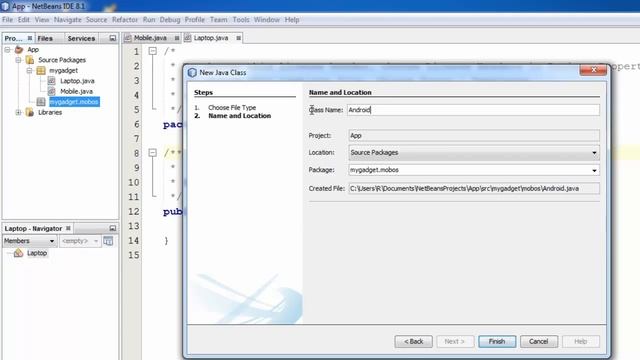Click the mygadget package icon
Screen dimensions: 640x360
41,71
